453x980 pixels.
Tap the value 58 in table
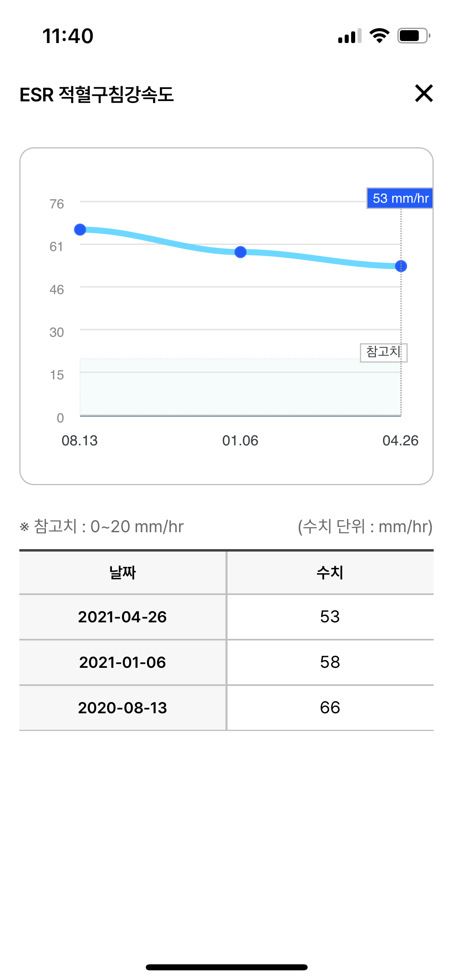[x=330, y=662]
